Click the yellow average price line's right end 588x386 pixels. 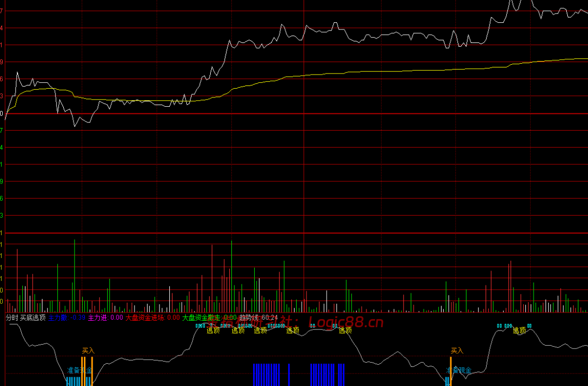pos(586,58)
